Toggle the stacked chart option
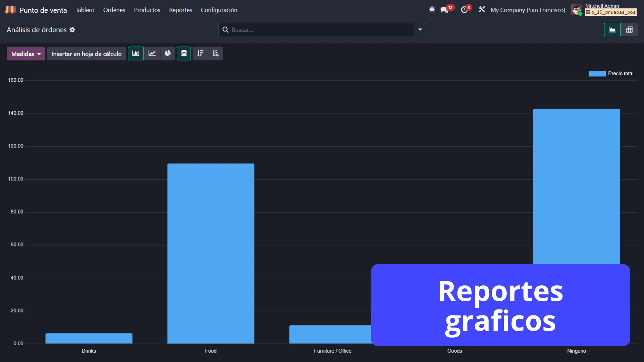 pyautogui.click(x=184, y=54)
